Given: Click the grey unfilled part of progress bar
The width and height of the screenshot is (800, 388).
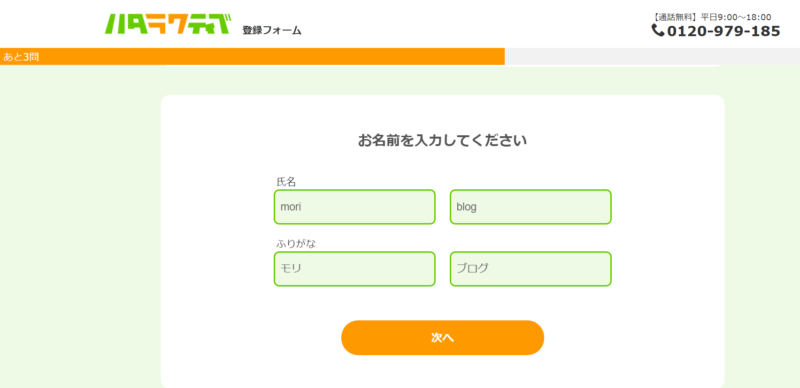Looking at the screenshot, I should click(x=652, y=57).
